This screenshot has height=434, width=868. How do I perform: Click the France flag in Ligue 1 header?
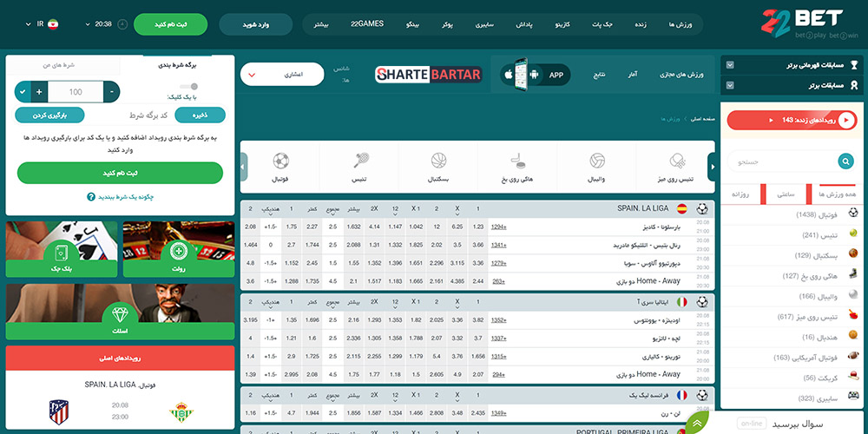pos(682,395)
